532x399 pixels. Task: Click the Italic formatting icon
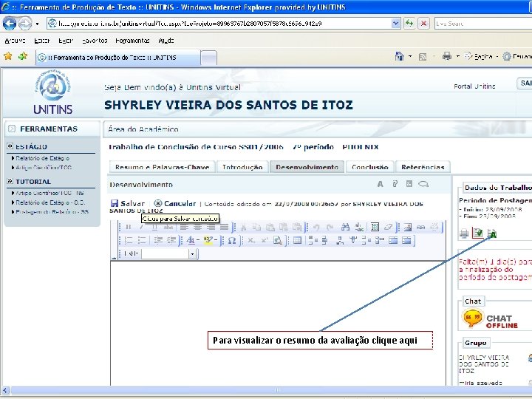pos(141,227)
